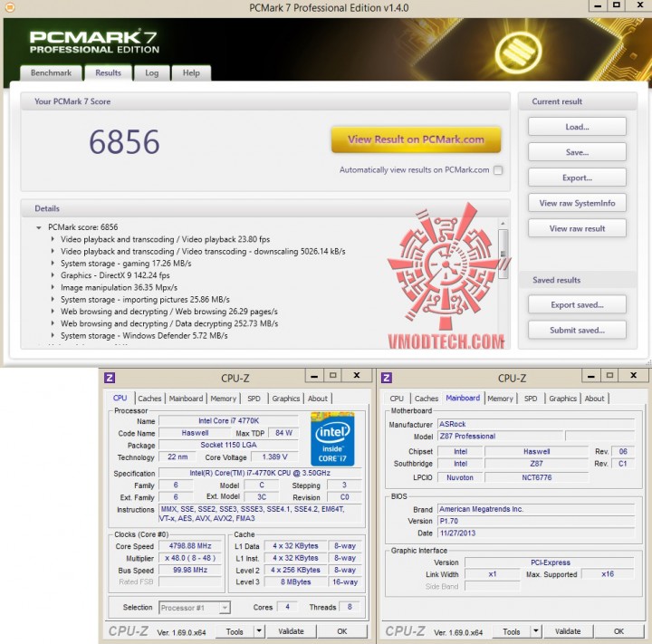Click View raw result button

(x=577, y=228)
